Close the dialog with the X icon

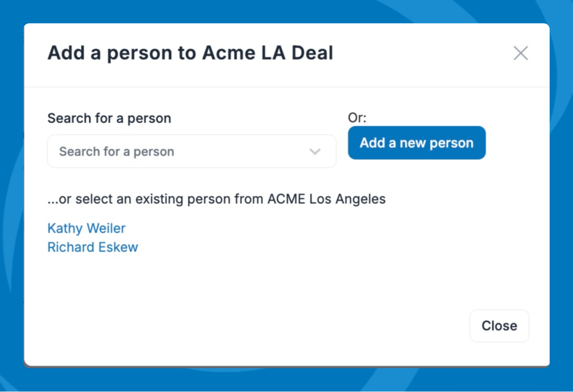[521, 53]
